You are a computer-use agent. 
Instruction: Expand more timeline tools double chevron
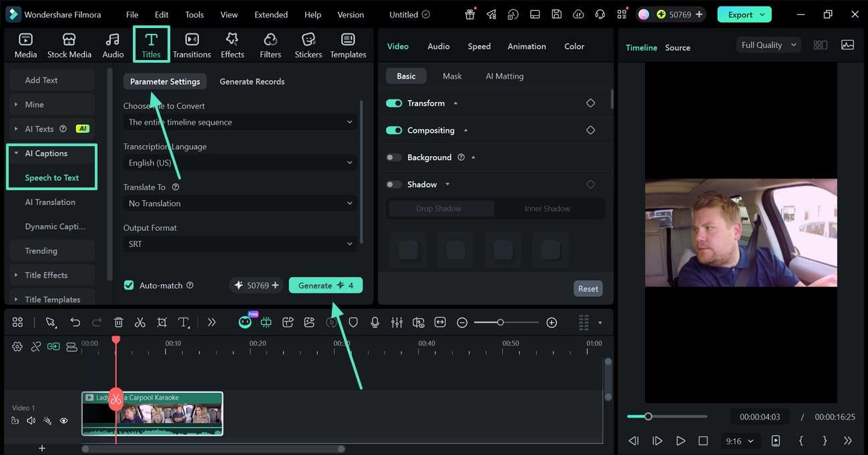click(x=212, y=322)
